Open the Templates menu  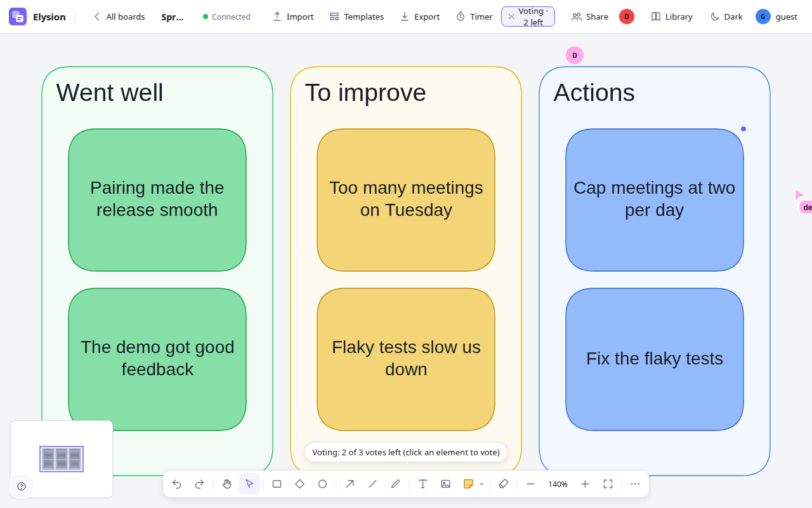357,17
